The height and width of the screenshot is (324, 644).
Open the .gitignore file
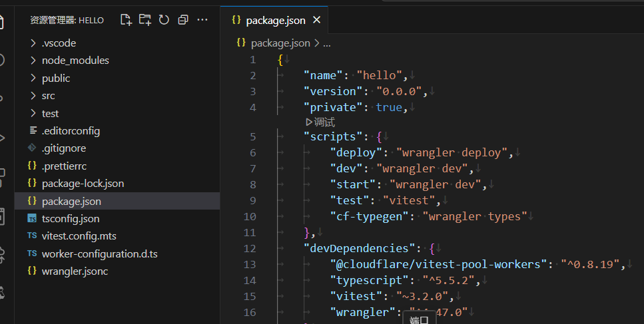click(x=63, y=148)
